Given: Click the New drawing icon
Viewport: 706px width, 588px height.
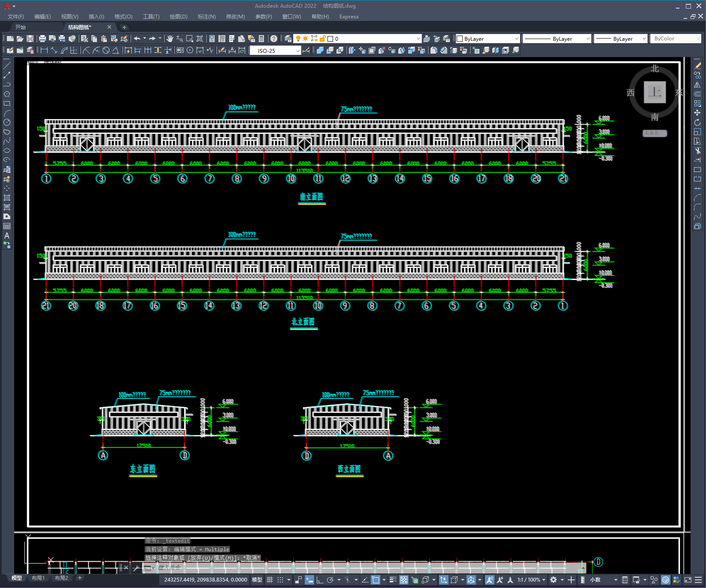Looking at the screenshot, I should click(x=10, y=39).
